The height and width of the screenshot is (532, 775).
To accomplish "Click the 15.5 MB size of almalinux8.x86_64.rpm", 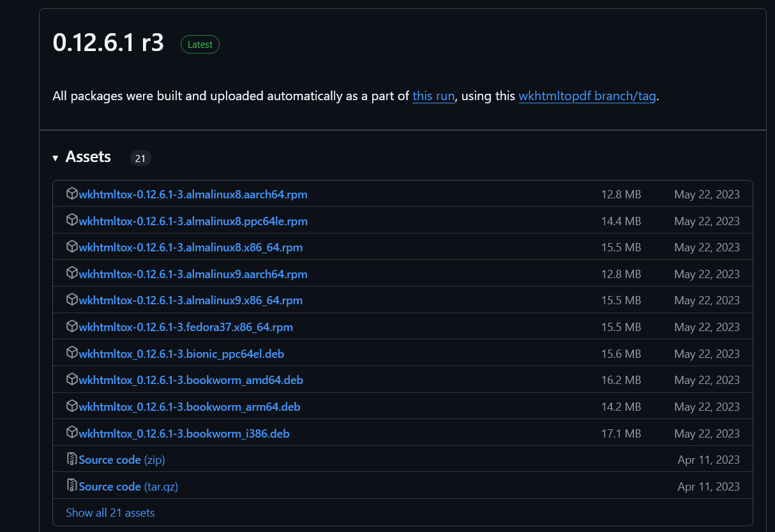I will pyautogui.click(x=621, y=248).
